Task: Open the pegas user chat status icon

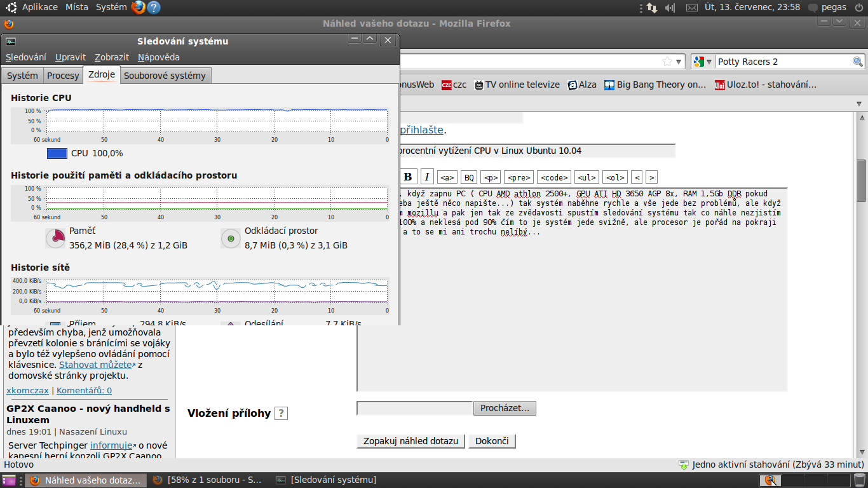Action: 813,8
